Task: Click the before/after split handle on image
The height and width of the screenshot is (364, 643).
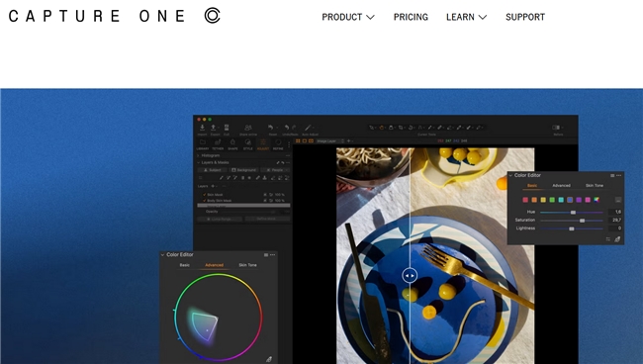Action: (410, 275)
